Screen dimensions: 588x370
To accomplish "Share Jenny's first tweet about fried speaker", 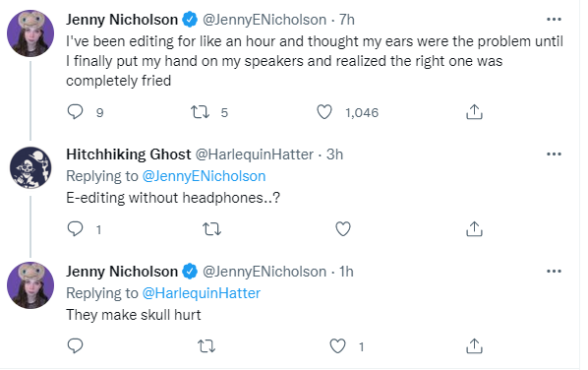I will pos(474,112).
